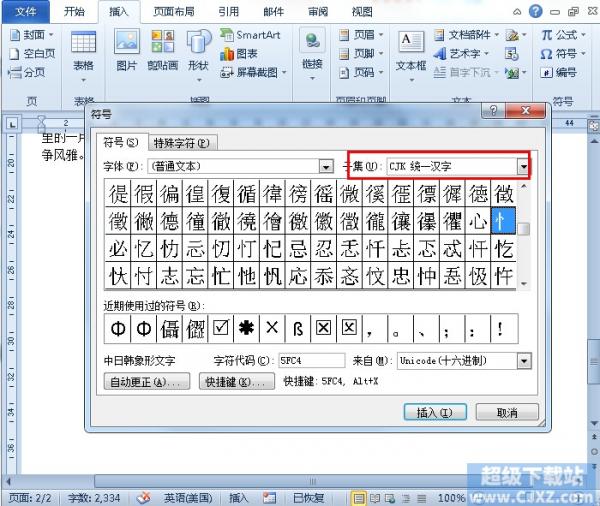Open AutoCorrect (自动更正) button
The width and height of the screenshot is (600, 506).
(147, 382)
